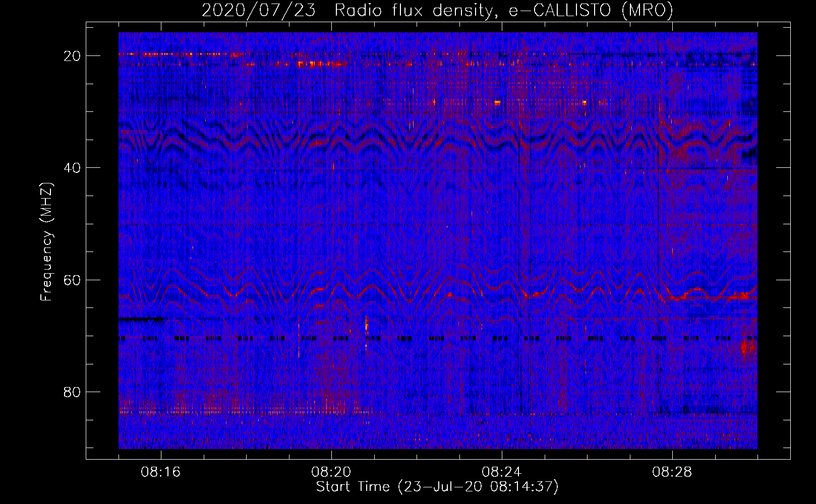Click the 20 frequency tick label
Viewport: 816px width, 504px height.
point(73,56)
